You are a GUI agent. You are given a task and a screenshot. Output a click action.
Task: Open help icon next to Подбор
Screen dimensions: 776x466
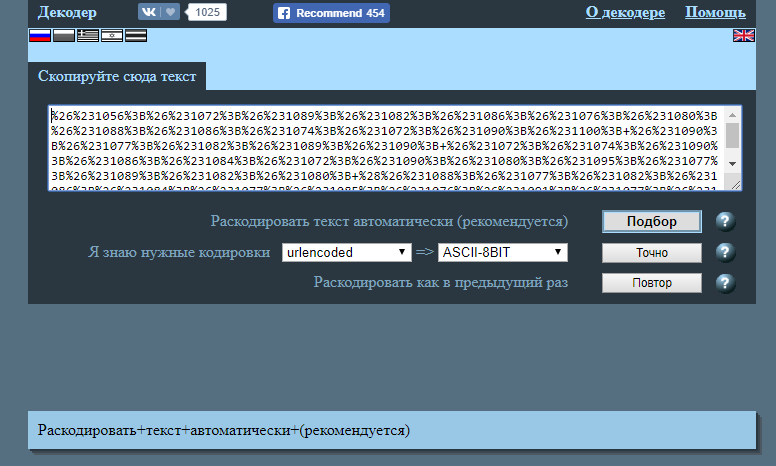point(726,222)
